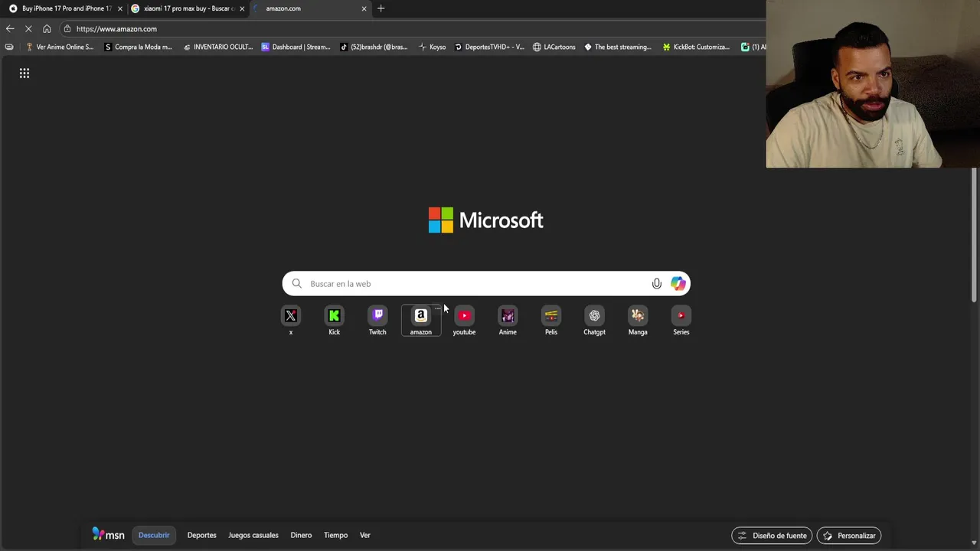
Task: Close the amazon.com tab
Action: 364,8
